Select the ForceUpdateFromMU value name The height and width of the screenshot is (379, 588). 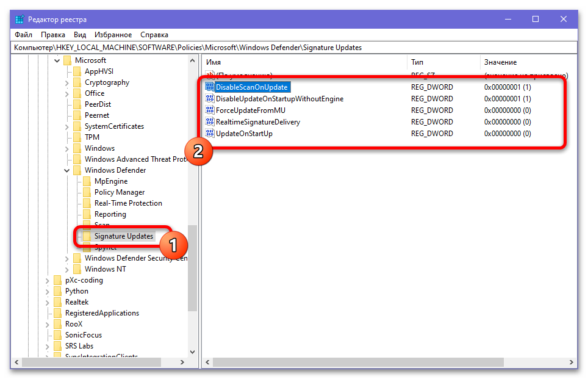(251, 110)
